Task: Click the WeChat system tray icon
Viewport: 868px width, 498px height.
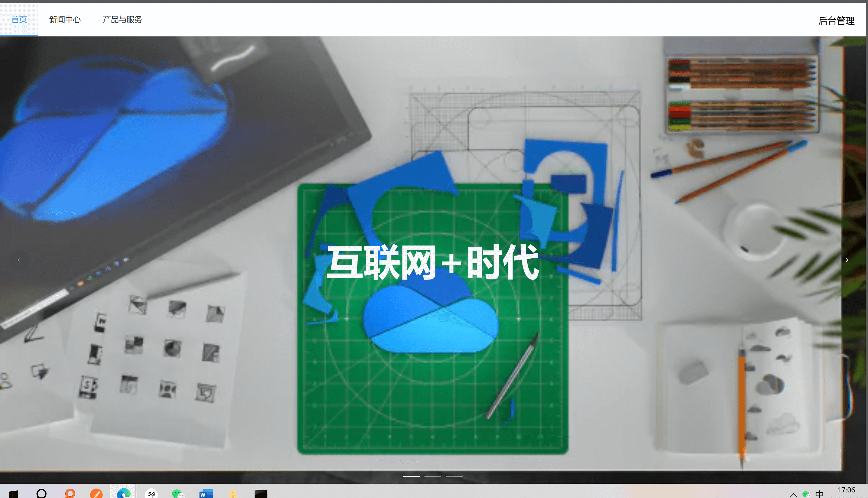Action: 806,494
